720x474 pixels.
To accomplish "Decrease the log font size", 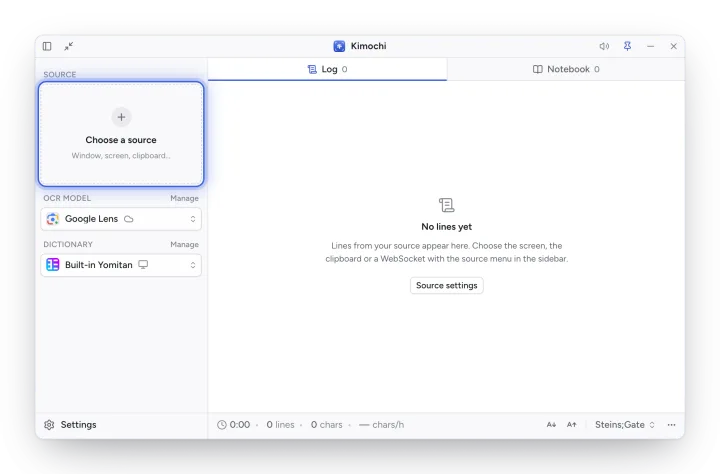I will (x=551, y=425).
